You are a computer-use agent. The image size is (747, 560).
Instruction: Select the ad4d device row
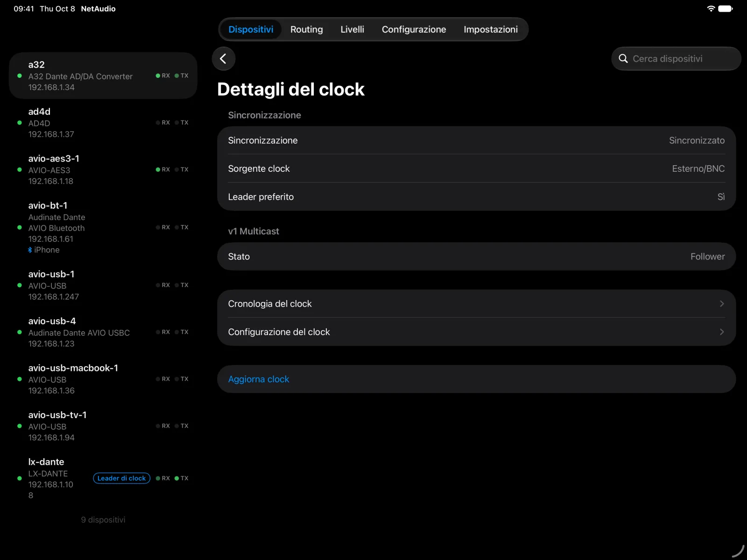click(103, 123)
